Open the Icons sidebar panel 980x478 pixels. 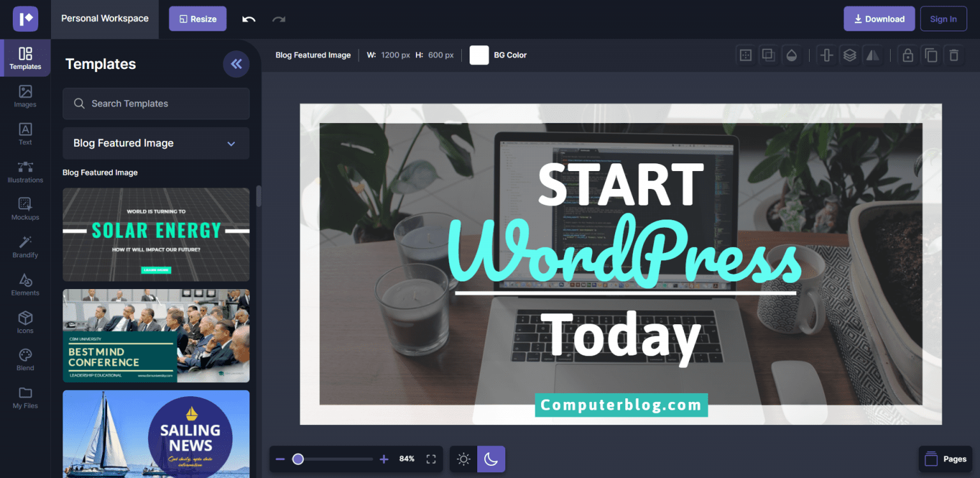pyautogui.click(x=26, y=322)
